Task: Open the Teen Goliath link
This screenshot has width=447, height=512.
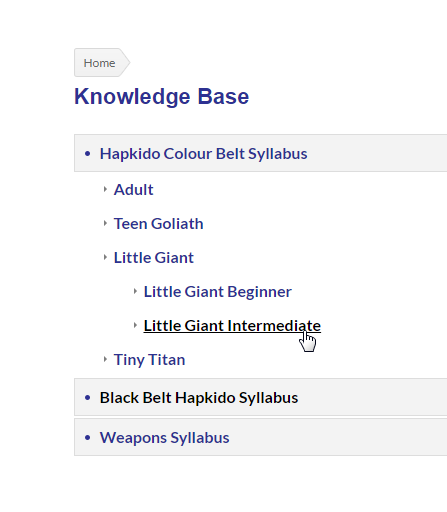Action: coord(158,224)
